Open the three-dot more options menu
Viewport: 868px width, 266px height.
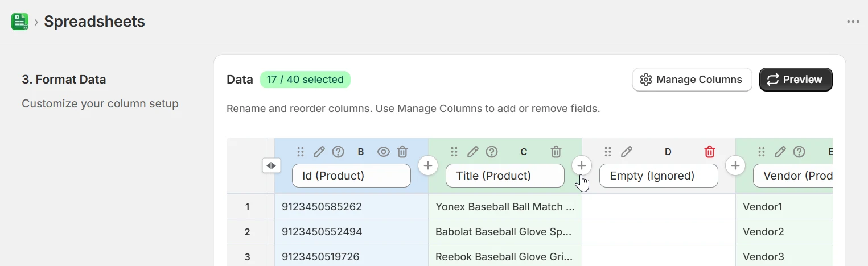pyautogui.click(x=853, y=22)
